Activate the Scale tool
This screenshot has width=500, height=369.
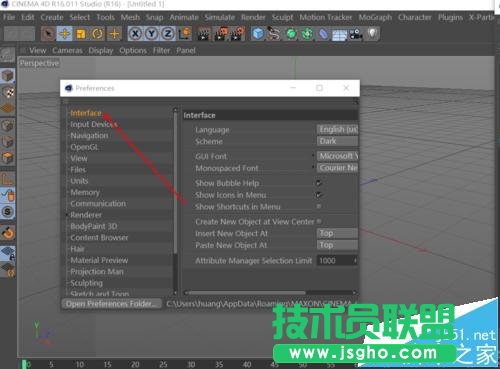tap(81, 34)
